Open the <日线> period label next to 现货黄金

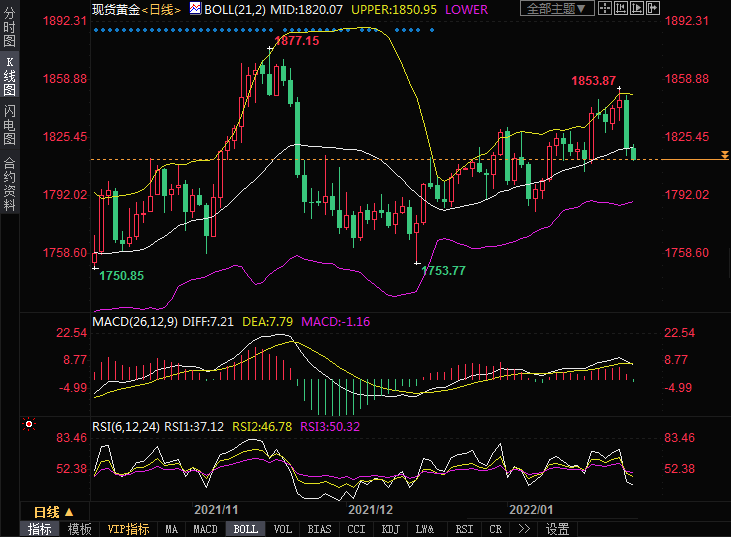pos(160,9)
